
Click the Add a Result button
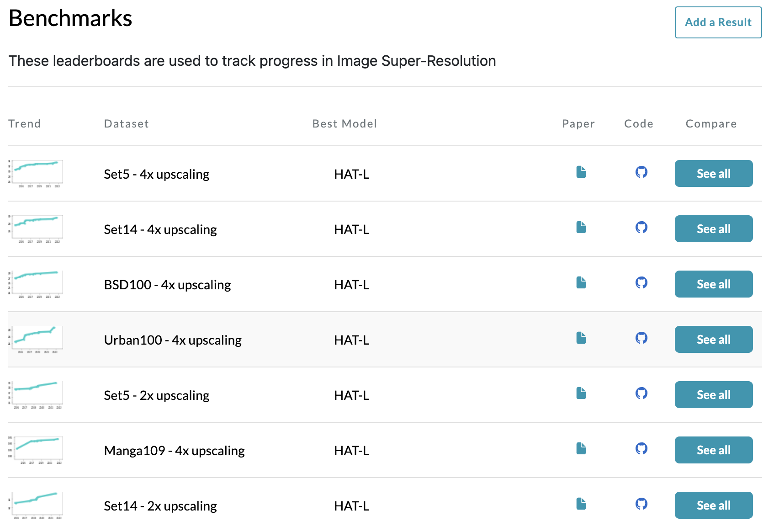click(718, 22)
